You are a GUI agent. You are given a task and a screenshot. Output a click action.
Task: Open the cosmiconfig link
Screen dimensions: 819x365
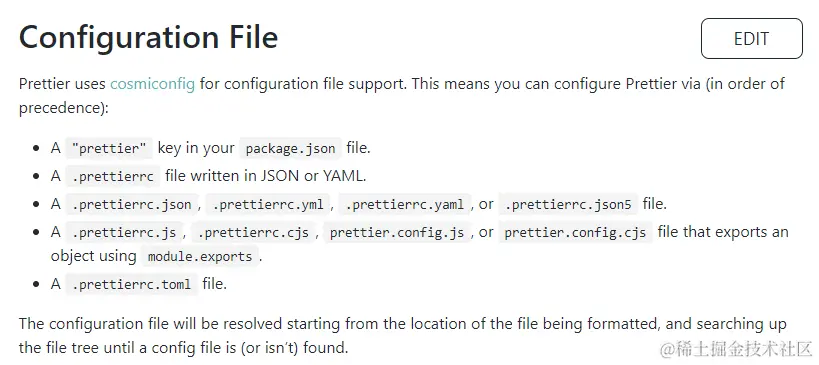point(152,84)
